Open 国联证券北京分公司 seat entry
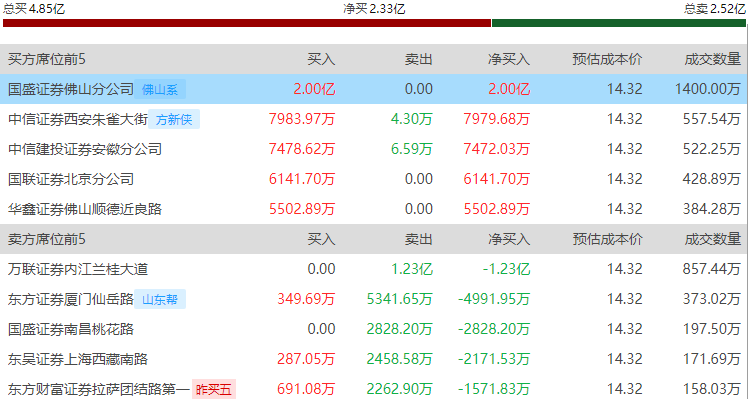This screenshot has width=748, height=399. click(x=71, y=179)
